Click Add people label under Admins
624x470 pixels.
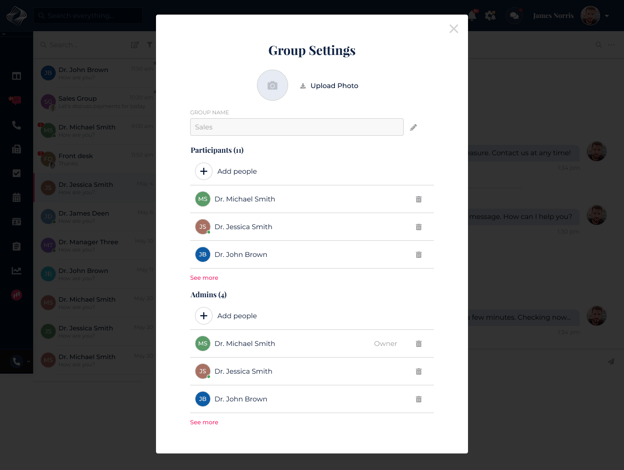coord(237,316)
